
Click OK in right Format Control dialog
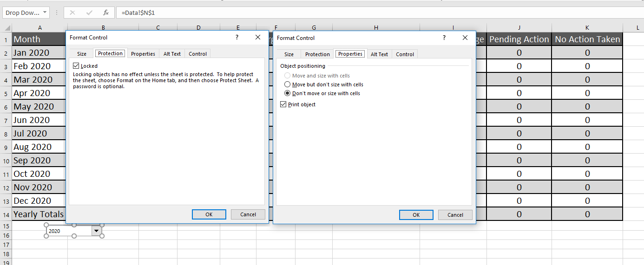[x=416, y=215]
